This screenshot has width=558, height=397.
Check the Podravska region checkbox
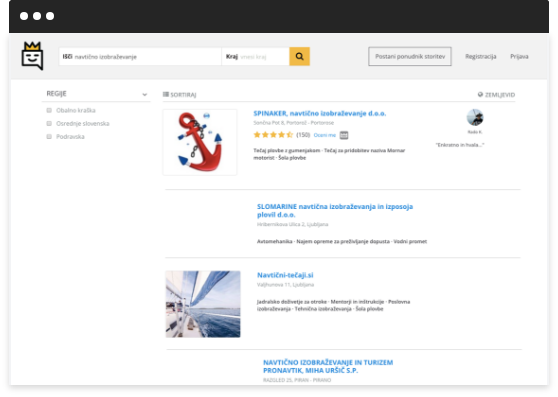(x=49, y=137)
